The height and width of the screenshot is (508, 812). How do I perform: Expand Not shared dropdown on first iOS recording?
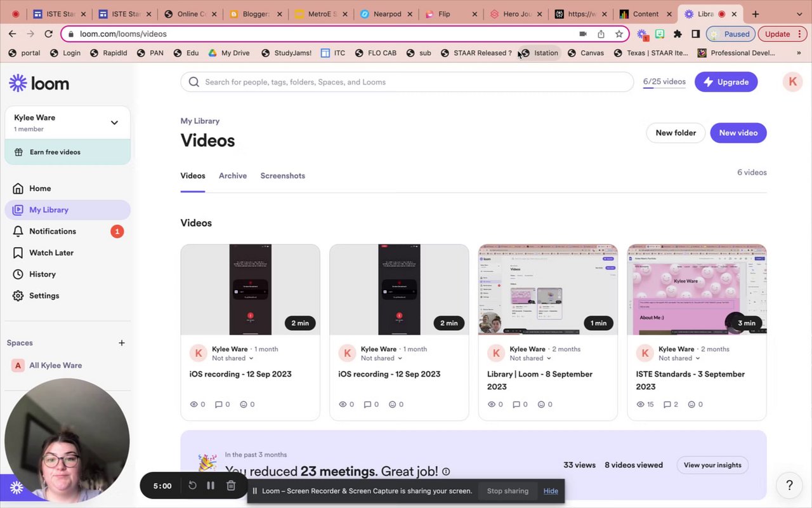pyautogui.click(x=233, y=358)
